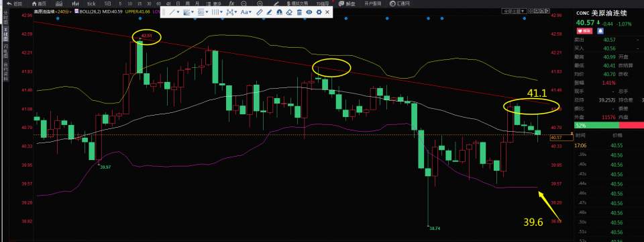
Task: Click the green 52% buy ratio bar
Action: (596, 125)
